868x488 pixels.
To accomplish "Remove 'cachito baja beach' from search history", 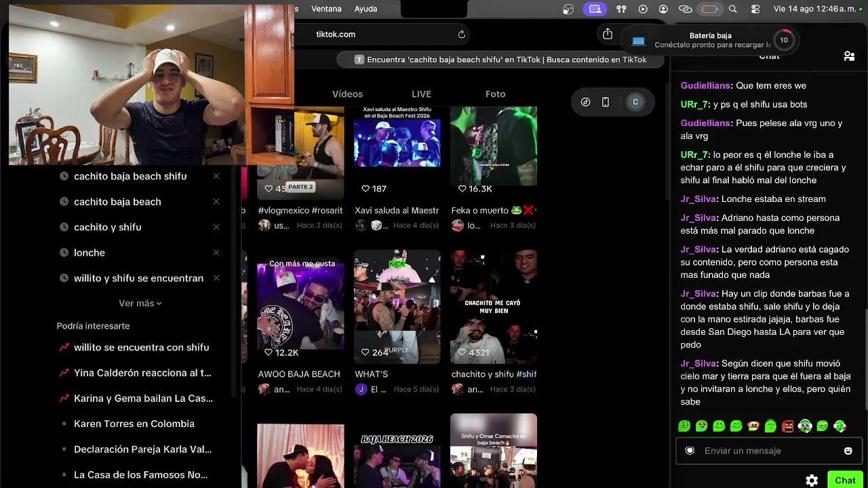I will click(216, 202).
